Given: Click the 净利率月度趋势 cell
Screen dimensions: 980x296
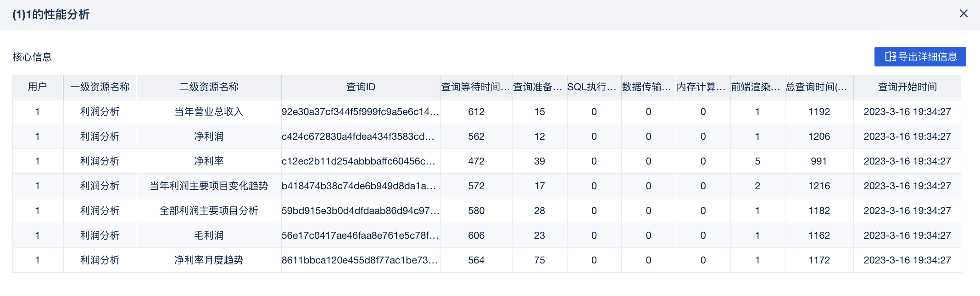Looking at the screenshot, I should (x=209, y=260).
